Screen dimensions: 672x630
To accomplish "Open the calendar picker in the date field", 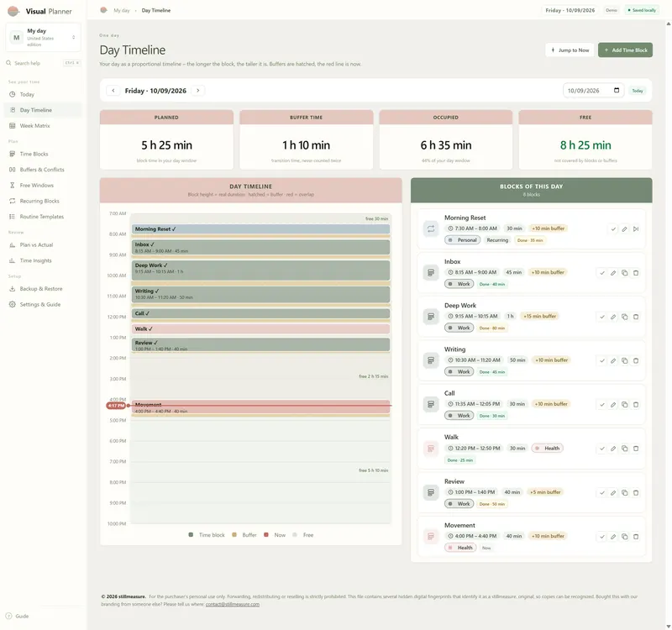I will [x=617, y=91].
